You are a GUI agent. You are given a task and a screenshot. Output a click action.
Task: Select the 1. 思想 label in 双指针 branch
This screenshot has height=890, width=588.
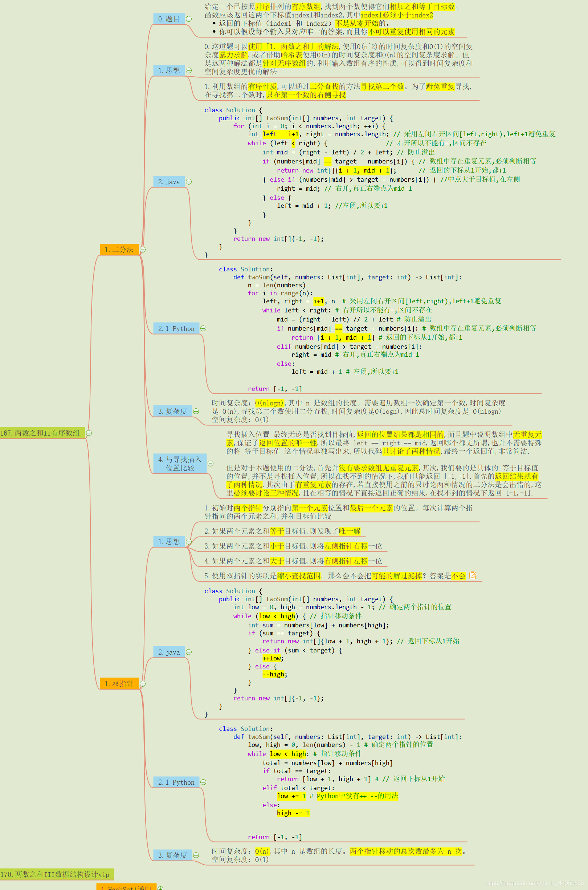[x=169, y=541]
